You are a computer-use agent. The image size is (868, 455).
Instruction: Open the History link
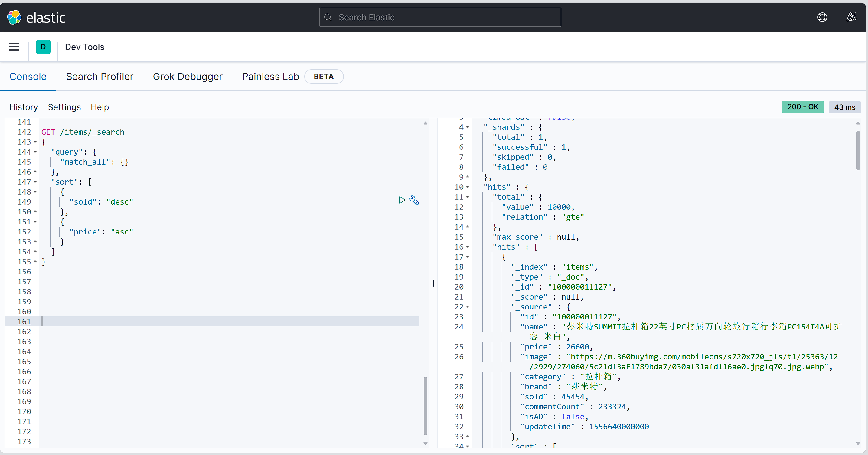[x=24, y=107]
